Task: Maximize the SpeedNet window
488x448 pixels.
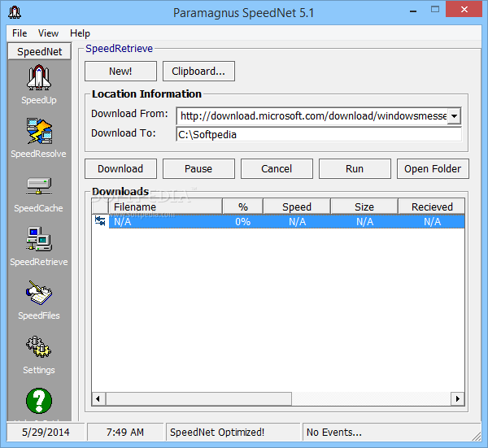Action: [435, 9]
